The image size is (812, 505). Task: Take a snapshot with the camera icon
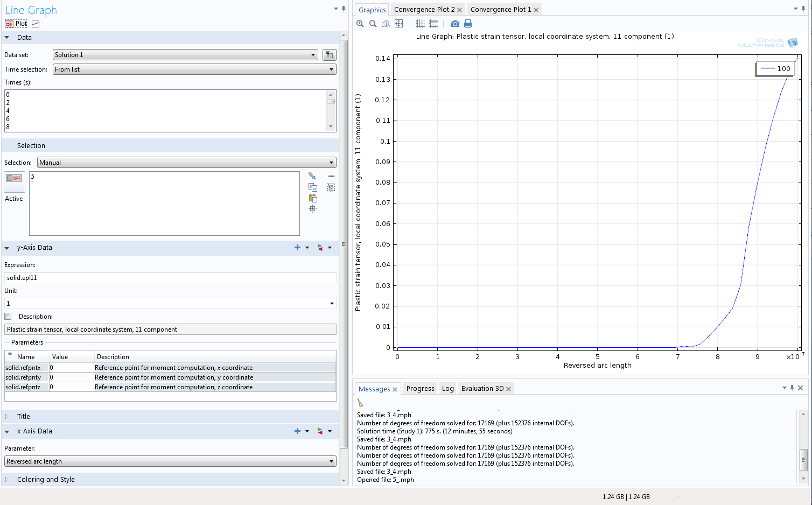pyautogui.click(x=455, y=24)
